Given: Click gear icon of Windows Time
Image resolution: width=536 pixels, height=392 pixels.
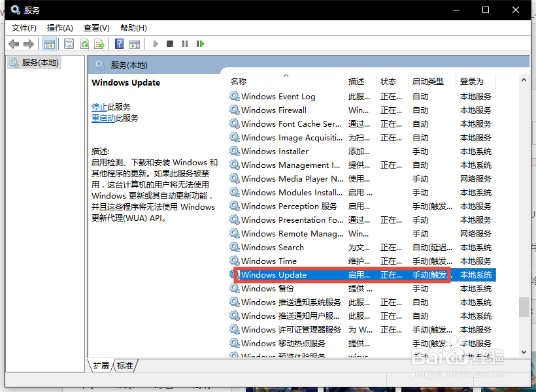Looking at the screenshot, I should (x=234, y=261).
